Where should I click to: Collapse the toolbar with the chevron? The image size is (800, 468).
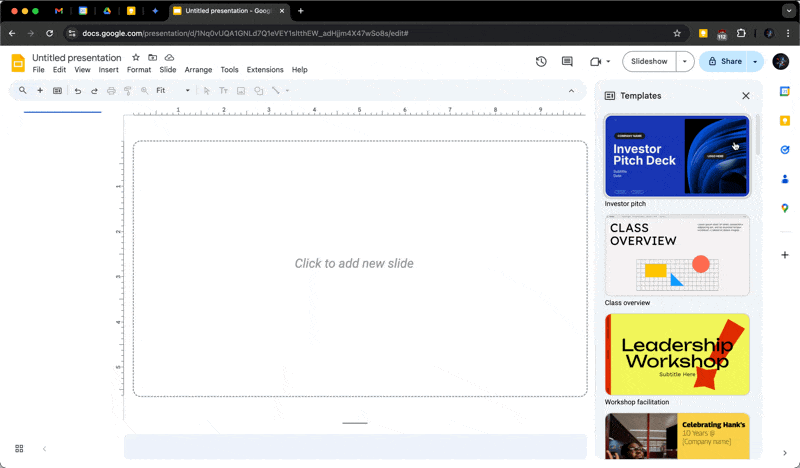point(572,91)
